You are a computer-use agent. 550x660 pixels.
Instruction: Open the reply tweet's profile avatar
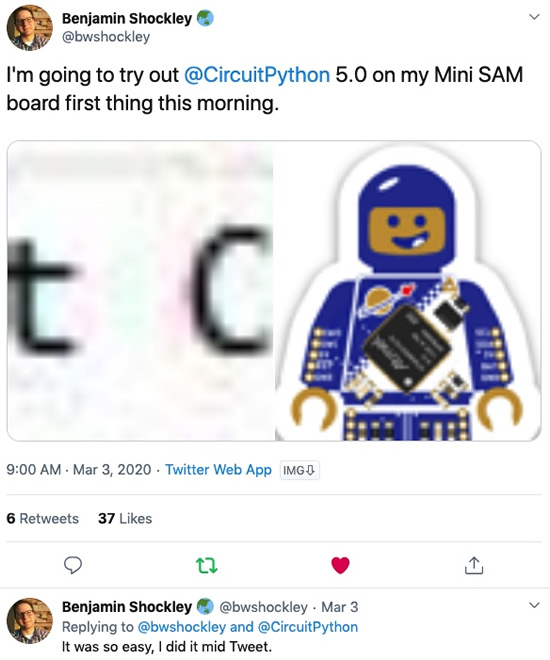29,620
